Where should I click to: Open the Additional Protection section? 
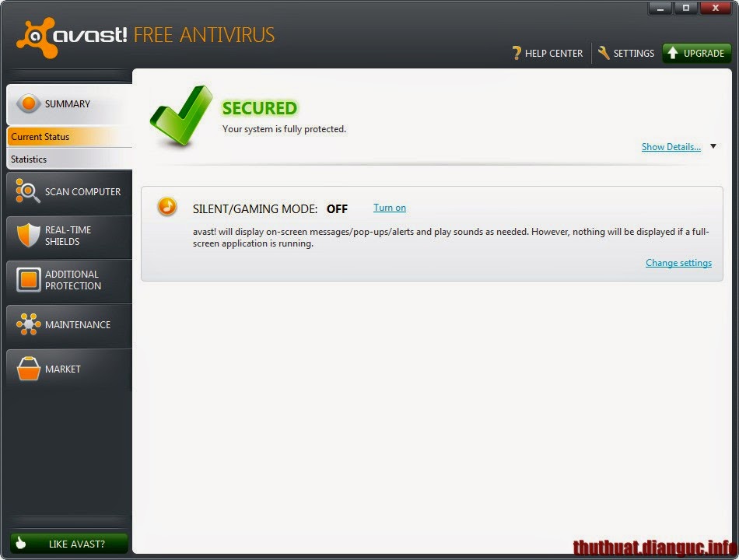[x=69, y=280]
